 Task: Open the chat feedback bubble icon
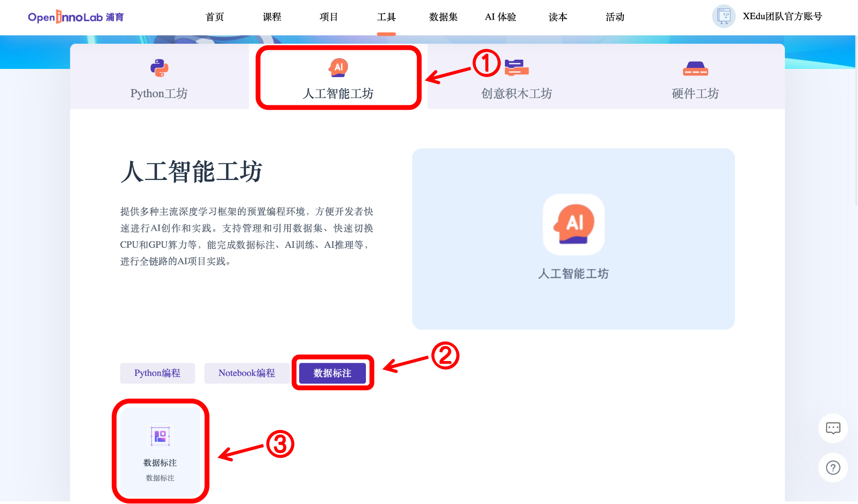tap(833, 428)
